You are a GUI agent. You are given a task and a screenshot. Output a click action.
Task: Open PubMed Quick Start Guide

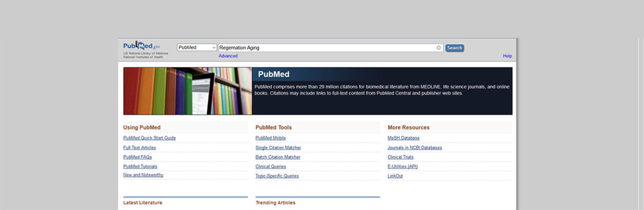click(149, 138)
